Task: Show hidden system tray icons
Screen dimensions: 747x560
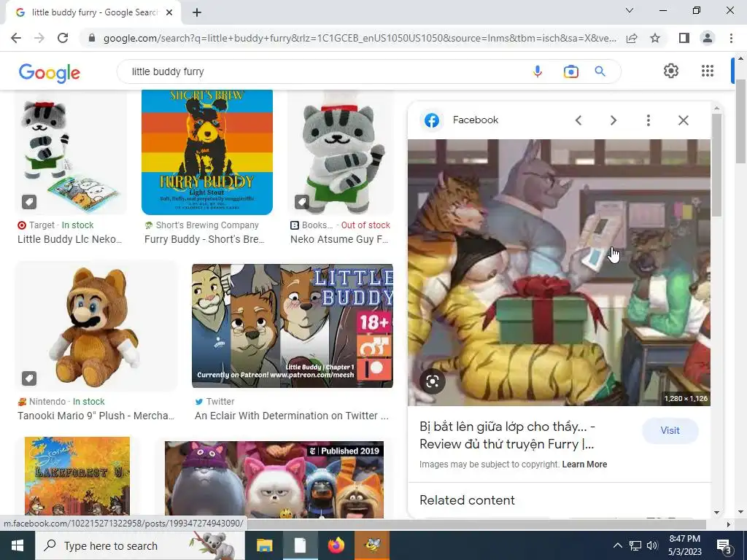Action: coord(617,545)
